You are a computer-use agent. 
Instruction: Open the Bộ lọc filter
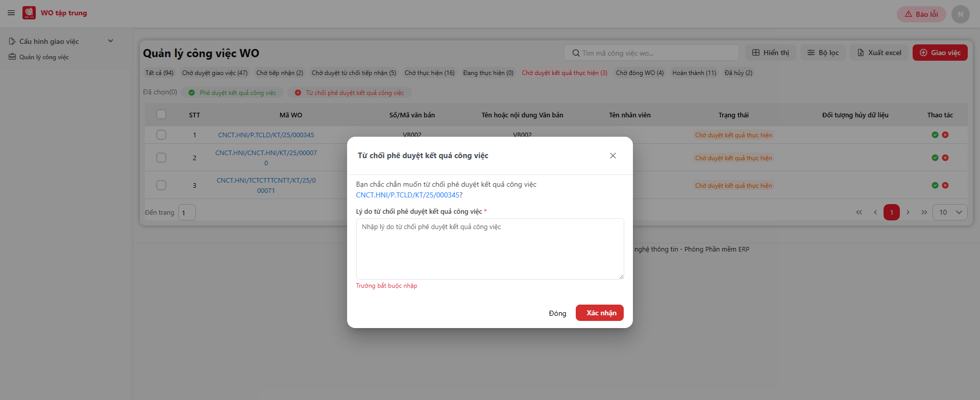[823, 53]
